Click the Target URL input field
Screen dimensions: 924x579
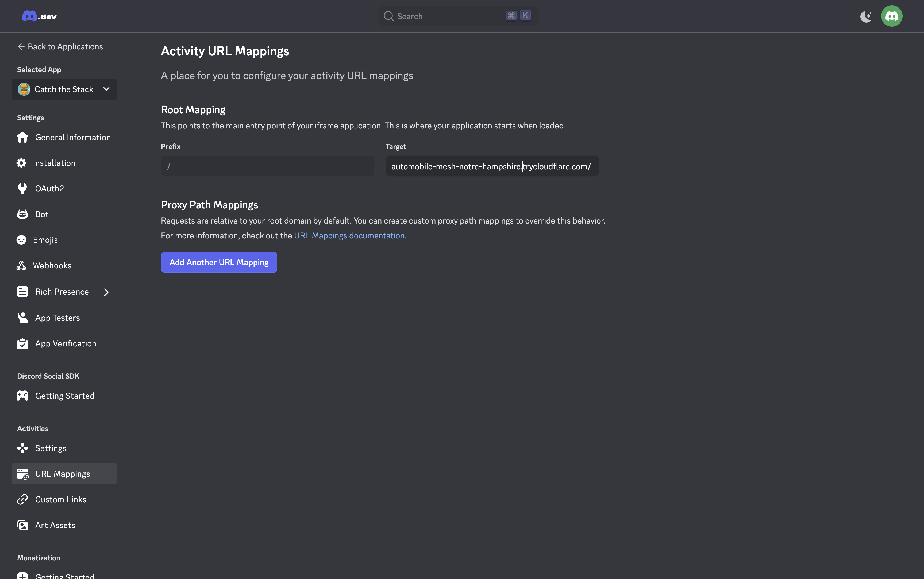point(492,166)
